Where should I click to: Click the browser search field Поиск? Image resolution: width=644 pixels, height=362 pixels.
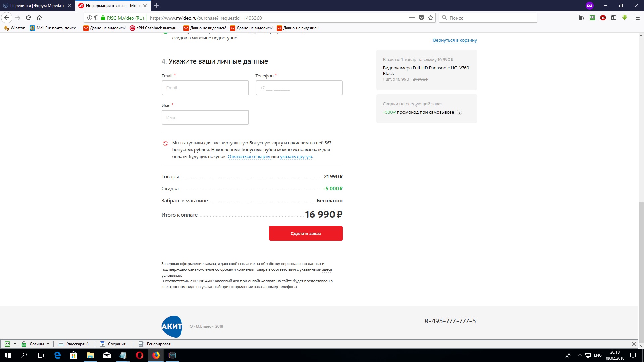488,18
